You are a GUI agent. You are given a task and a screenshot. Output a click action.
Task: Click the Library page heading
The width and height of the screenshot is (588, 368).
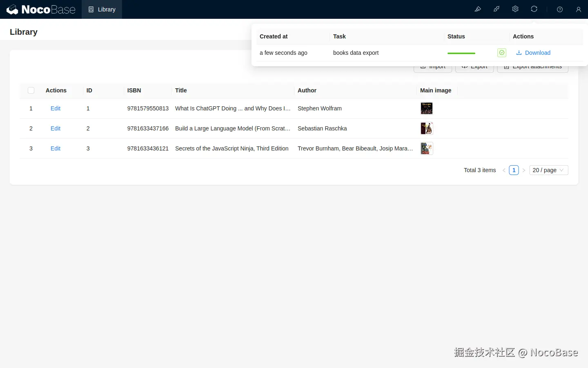point(24,32)
